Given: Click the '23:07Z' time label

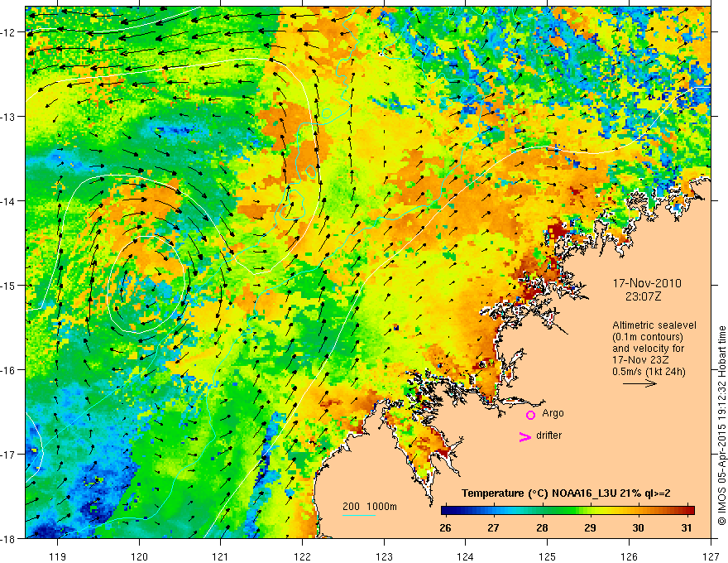Looking at the screenshot, I should pos(643,296).
